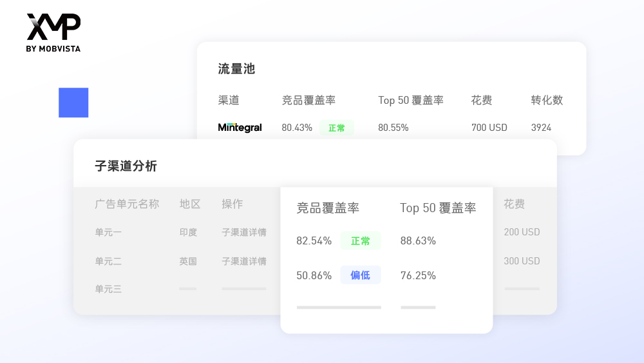Select the 单元一 row name
This screenshot has width=644, height=363.
pos(108,232)
